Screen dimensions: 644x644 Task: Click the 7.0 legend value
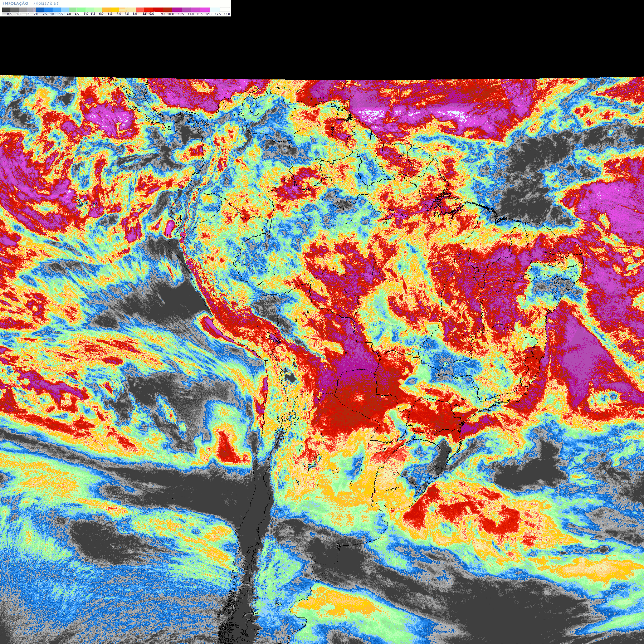click(x=119, y=14)
